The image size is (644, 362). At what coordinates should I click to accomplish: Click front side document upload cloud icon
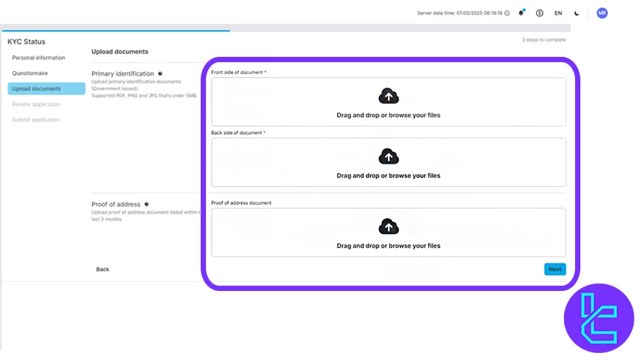[389, 96]
